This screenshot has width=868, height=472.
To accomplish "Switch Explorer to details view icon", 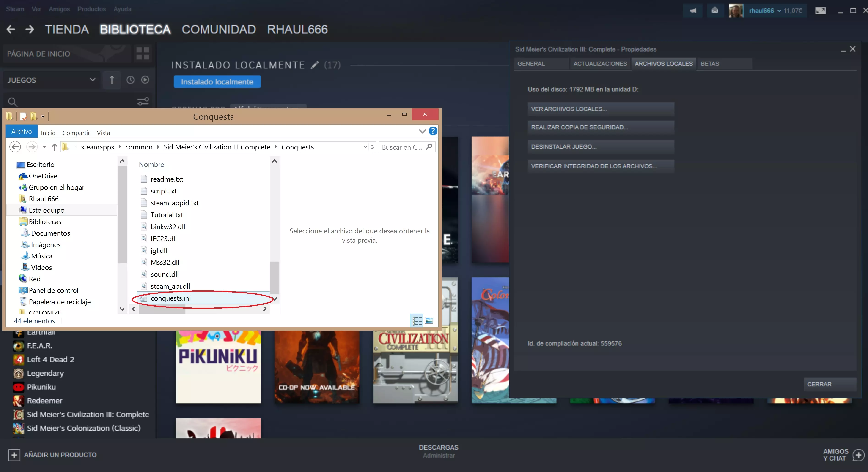I will (417, 320).
